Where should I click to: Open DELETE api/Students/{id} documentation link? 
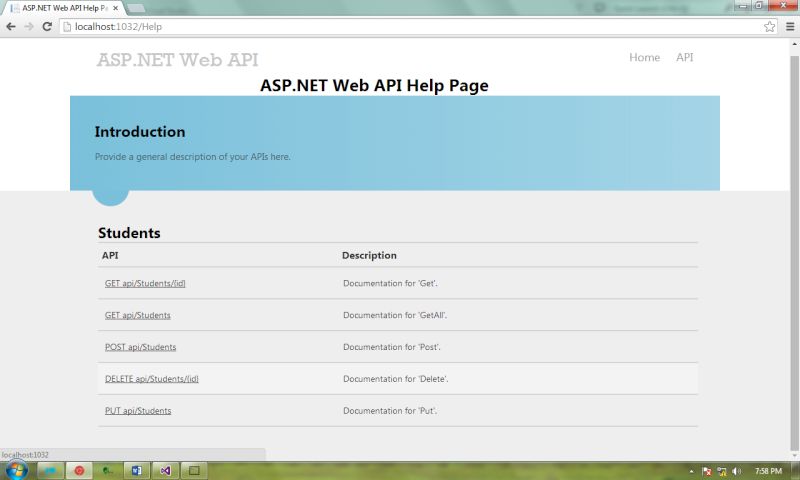152,379
